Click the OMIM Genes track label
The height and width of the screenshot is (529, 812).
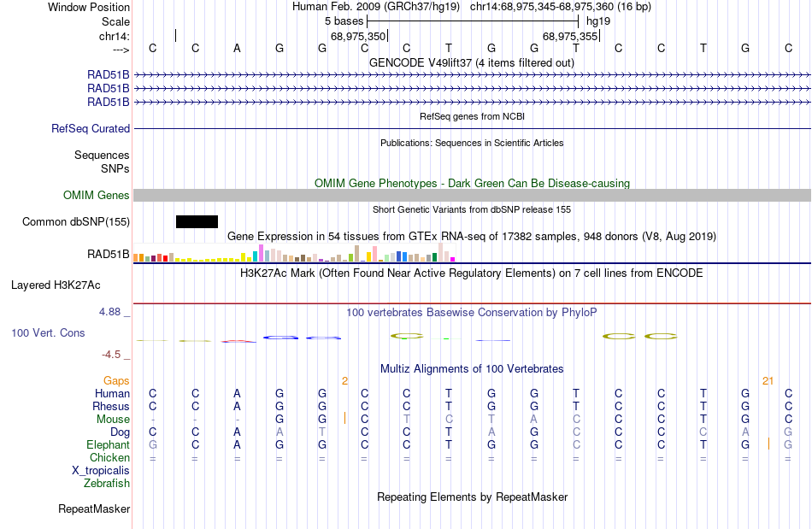tap(97, 195)
